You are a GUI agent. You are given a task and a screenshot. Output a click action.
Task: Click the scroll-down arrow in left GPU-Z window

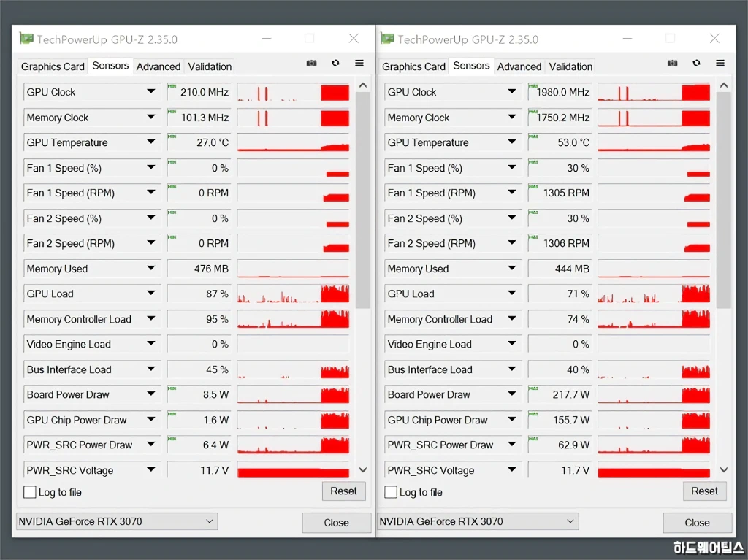tap(363, 470)
